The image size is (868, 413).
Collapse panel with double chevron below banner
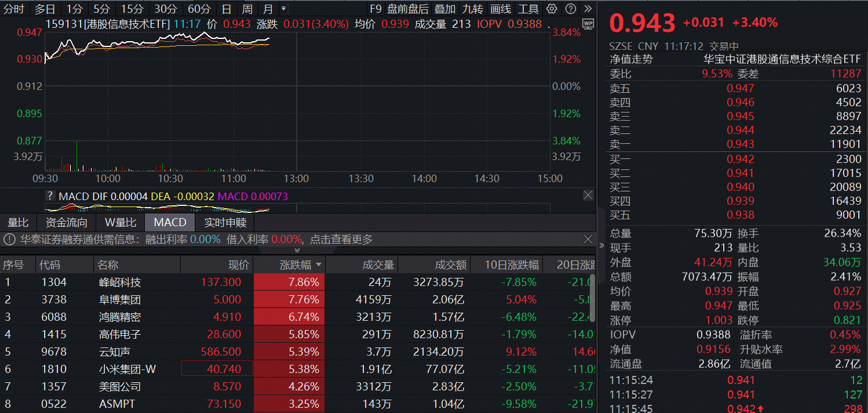(x=297, y=250)
